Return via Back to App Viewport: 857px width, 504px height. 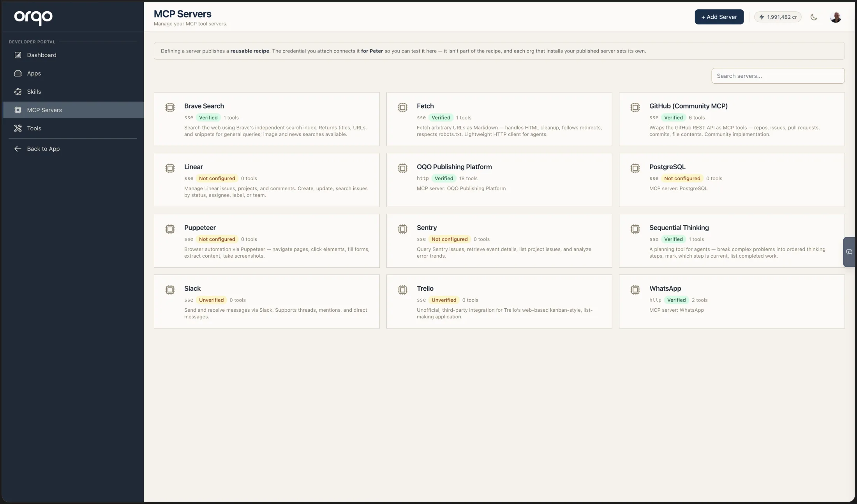[x=73, y=149]
